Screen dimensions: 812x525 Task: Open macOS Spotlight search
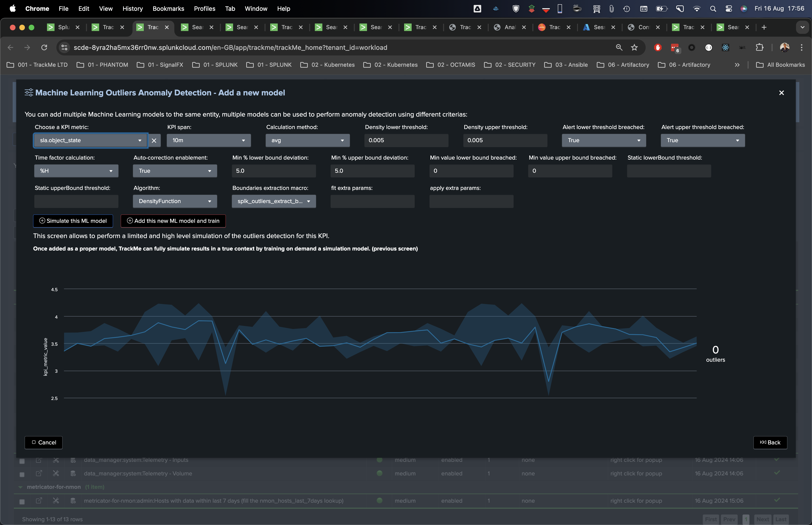(x=713, y=8)
